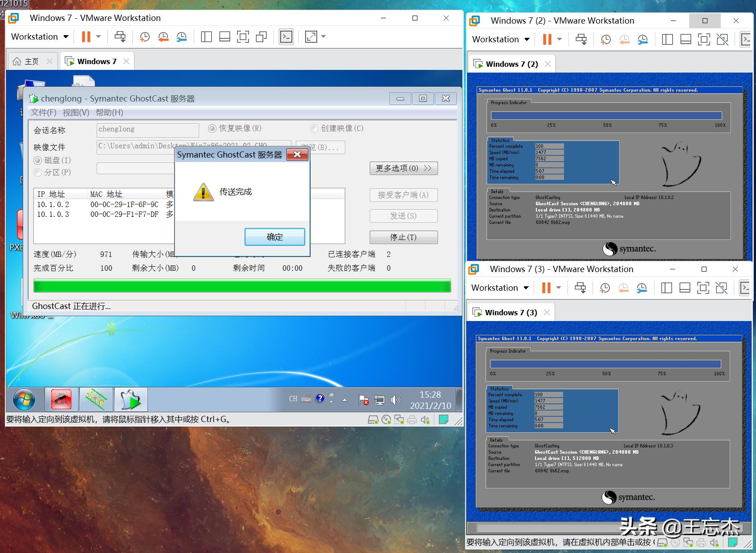Image resolution: width=756 pixels, height=553 pixels.
Task: Click the virtual machine console output icon
Action: point(286,37)
